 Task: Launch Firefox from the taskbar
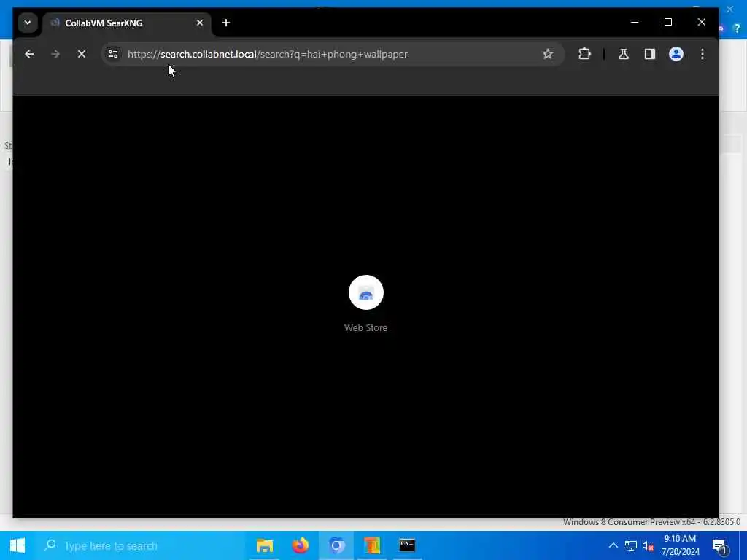click(301, 545)
